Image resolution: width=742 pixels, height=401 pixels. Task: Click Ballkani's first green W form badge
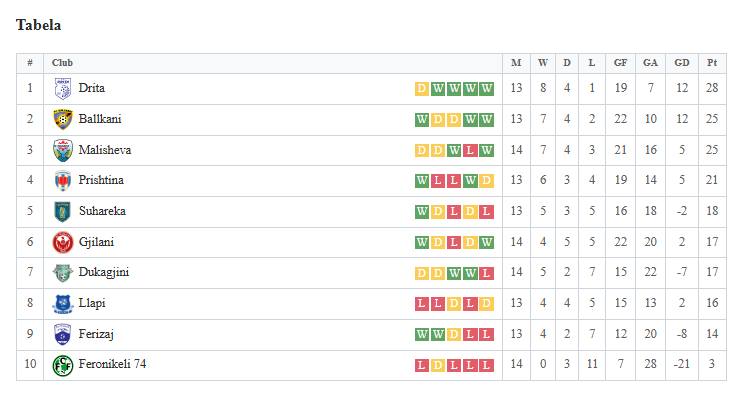click(x=422, y=119)
